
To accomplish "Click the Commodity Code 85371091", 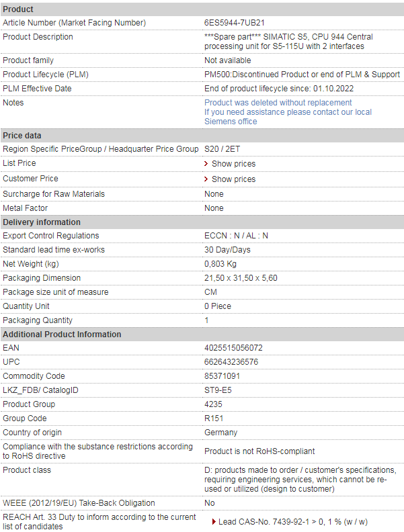I will (222, 376).
